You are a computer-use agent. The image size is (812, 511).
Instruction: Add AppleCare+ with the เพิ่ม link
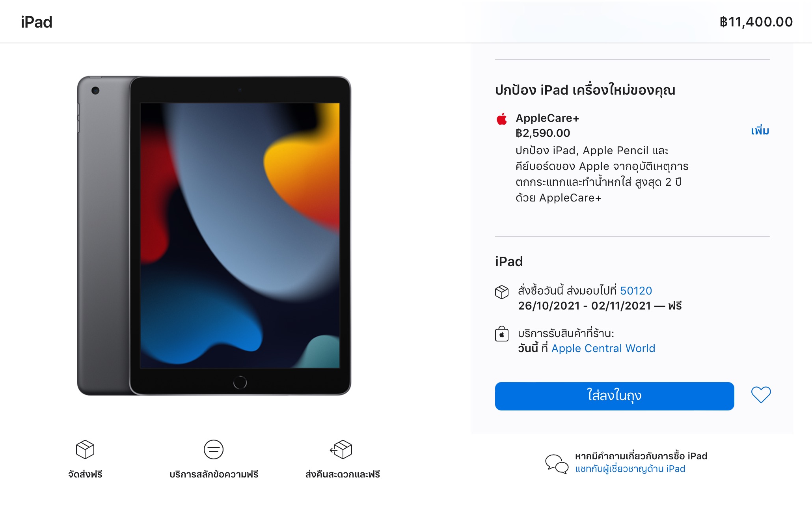760,131
